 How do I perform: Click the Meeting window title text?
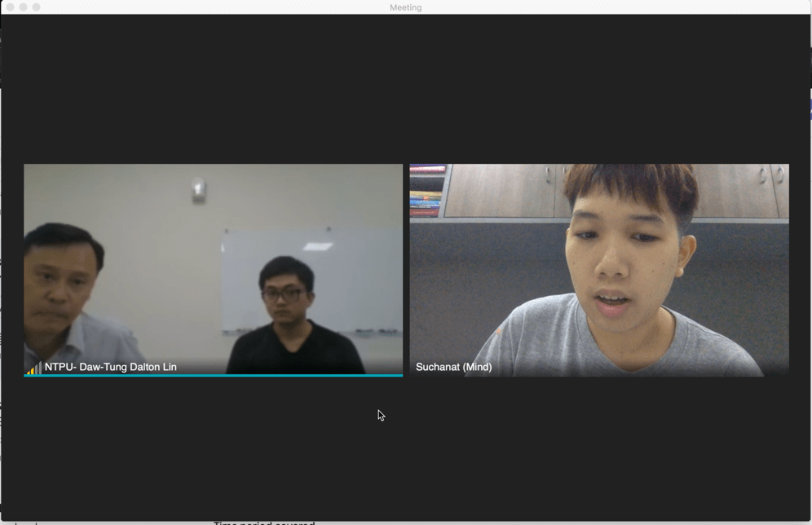[x=405, y=7]
